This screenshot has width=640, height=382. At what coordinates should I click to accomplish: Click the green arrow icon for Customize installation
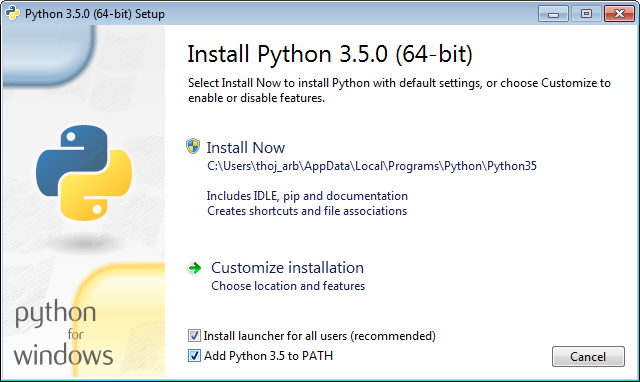(195, 268)
